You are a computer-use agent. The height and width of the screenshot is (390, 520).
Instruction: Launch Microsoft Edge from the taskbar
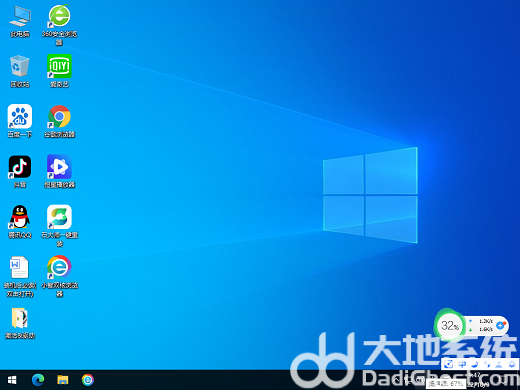(x=38, y=380)
